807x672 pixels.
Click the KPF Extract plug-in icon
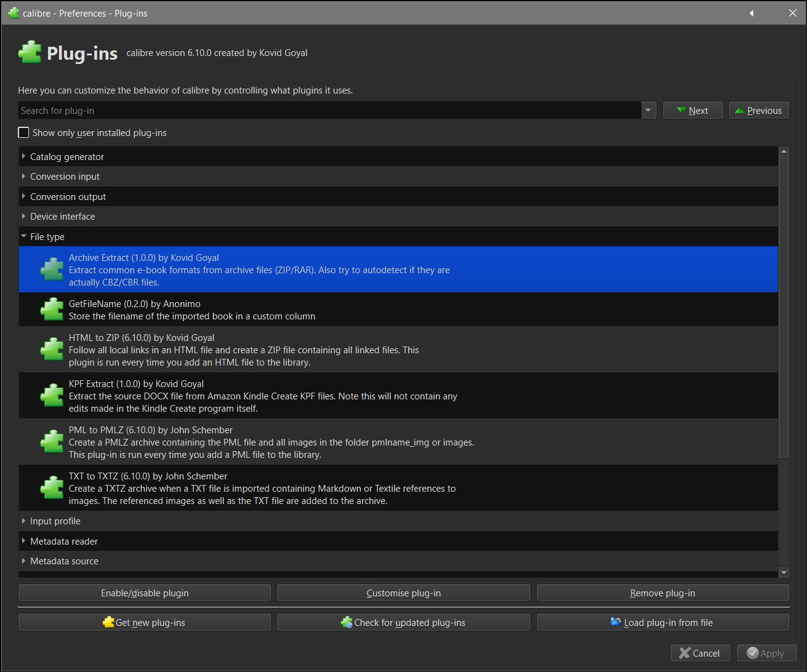tap(52, 396)
